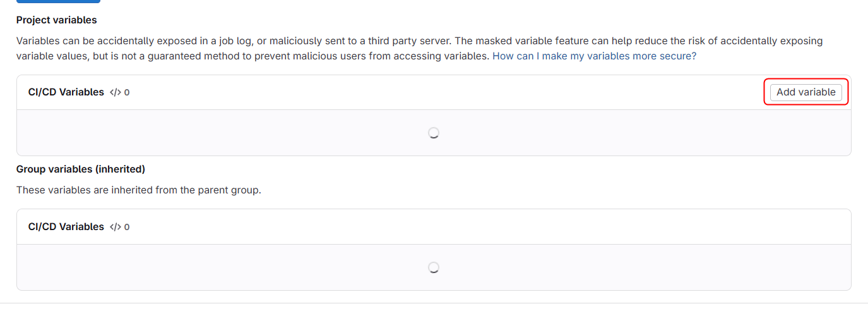
Task: Click the empty body of group variables card
Action: pyautogui.click(x=253, y=267)
